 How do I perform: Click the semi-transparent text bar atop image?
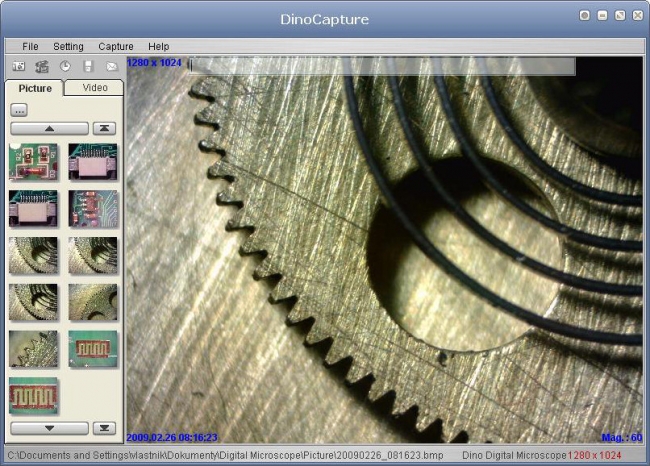click(380, 66)
